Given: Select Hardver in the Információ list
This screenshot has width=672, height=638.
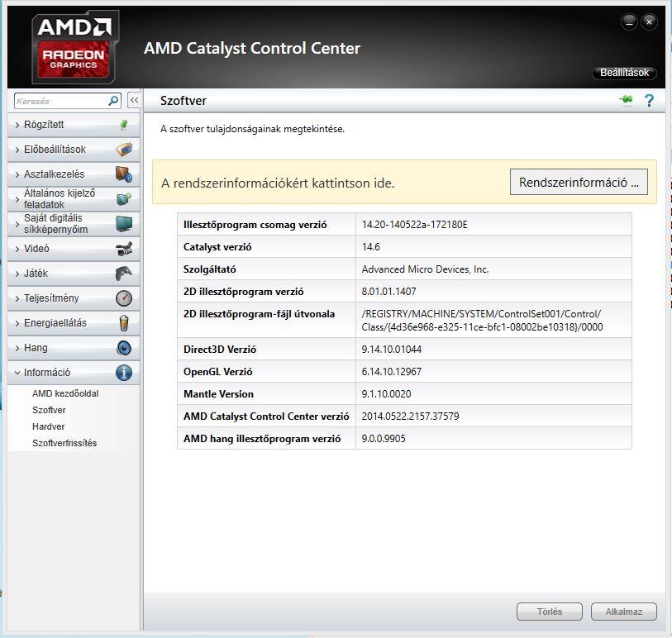Looking at the screenshot, I should point(49,426).
